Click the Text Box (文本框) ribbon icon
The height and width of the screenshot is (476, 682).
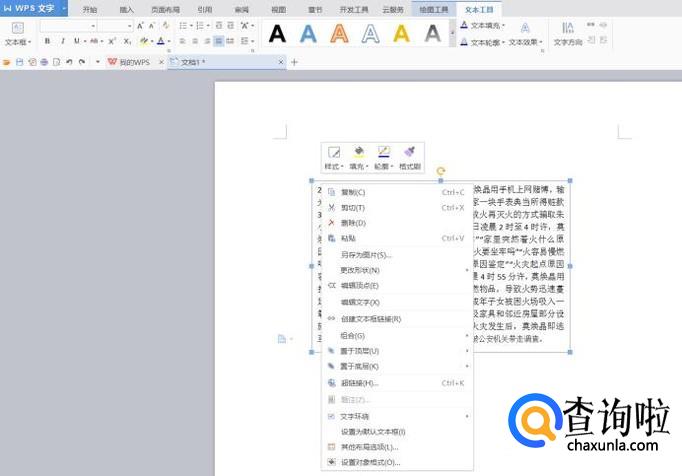pyautogui.click(x=16, y=30)
